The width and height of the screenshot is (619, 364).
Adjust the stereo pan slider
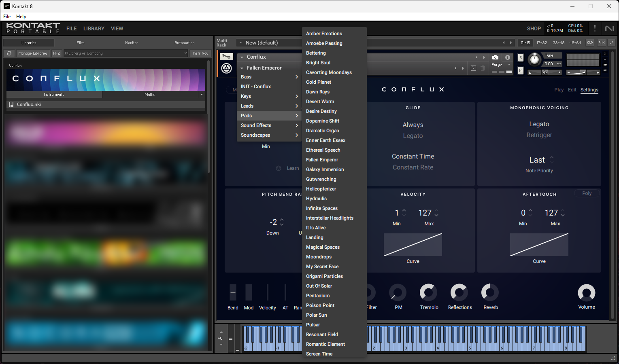(x=545, y=72)
